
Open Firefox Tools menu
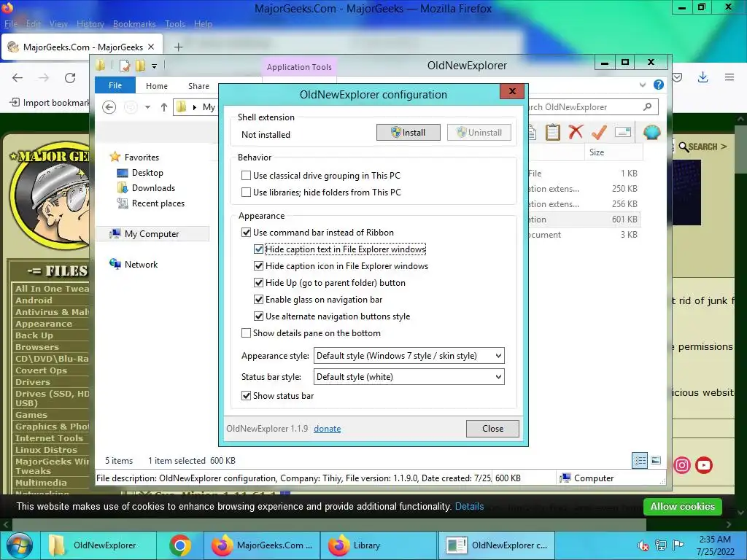175,24
